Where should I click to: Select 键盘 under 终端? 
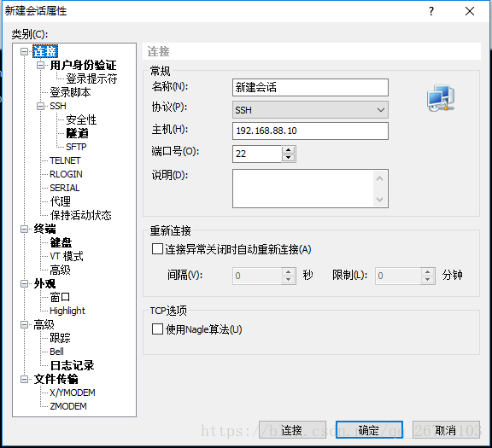pyautogui.click(x=61, y=242)
